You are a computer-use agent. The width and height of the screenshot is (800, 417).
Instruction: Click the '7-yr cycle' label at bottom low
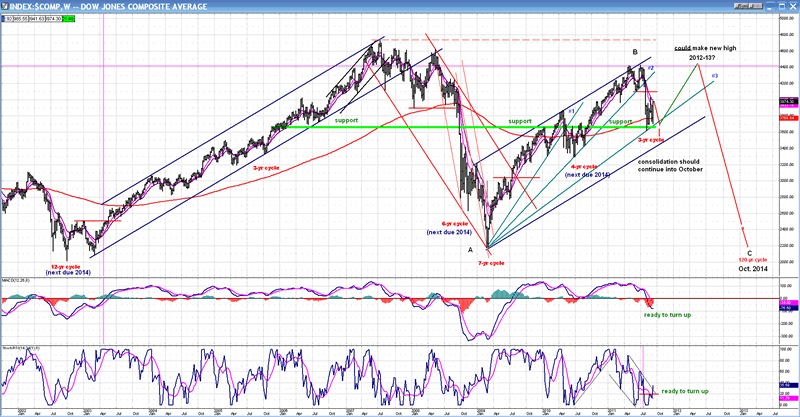(x=490, y=263)
